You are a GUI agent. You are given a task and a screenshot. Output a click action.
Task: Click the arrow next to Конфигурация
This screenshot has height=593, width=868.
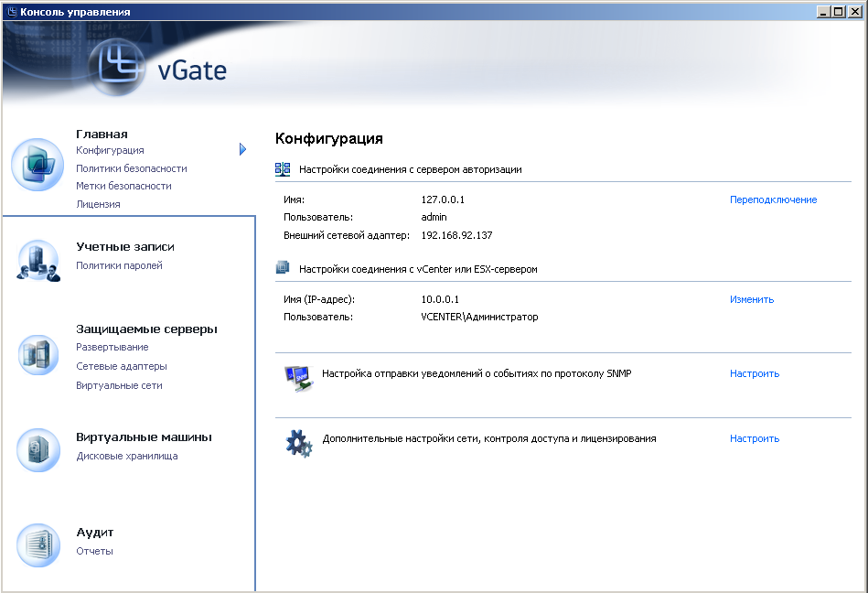(242, 149)
